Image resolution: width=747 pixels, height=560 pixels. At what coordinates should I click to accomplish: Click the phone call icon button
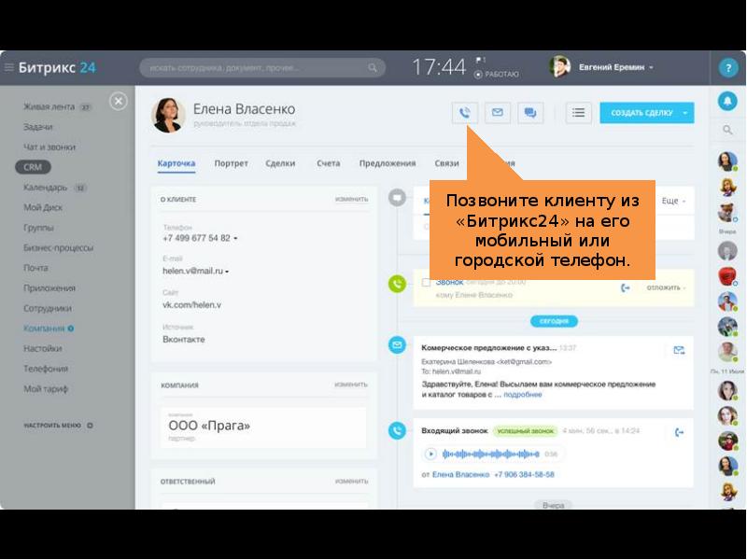[x=465, y=113]
